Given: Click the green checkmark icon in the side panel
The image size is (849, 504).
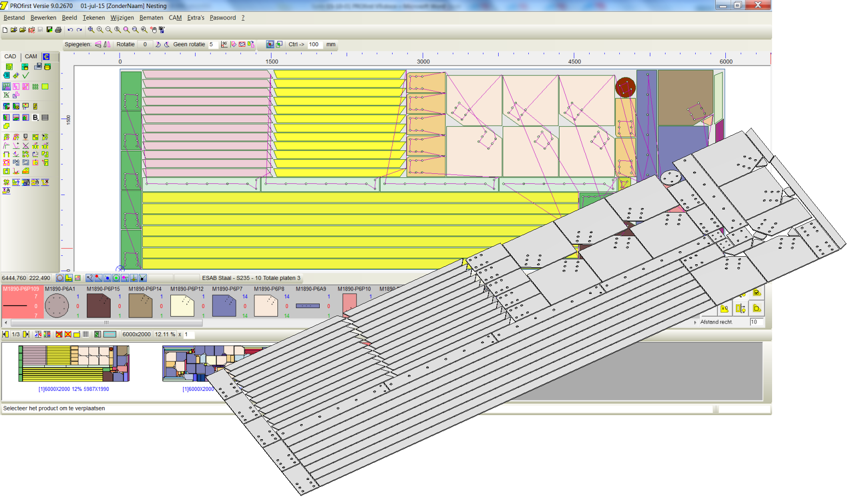Looking at the screenshot, I should [26, 75].
